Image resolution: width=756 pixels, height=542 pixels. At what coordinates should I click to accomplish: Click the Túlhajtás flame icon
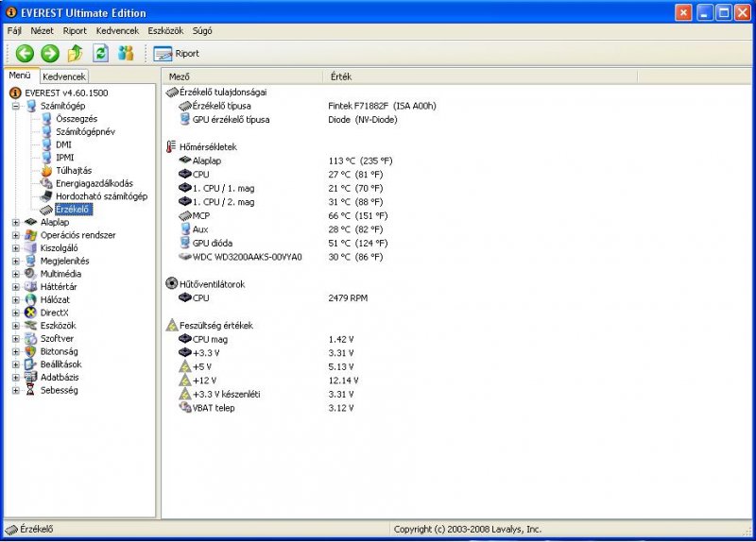tap(46, 171)
